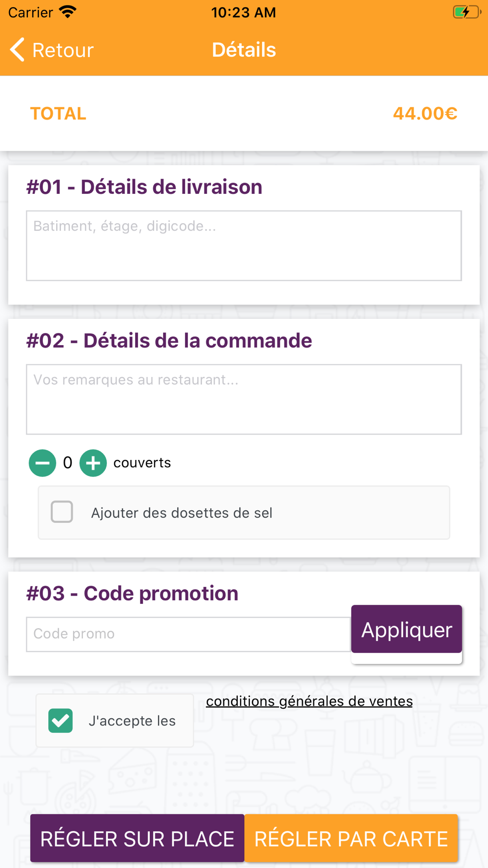Open conditions générales de ventes link
The height and width of the screenshot is (868, 488).
pyautogui.click(x=309, y=702)
